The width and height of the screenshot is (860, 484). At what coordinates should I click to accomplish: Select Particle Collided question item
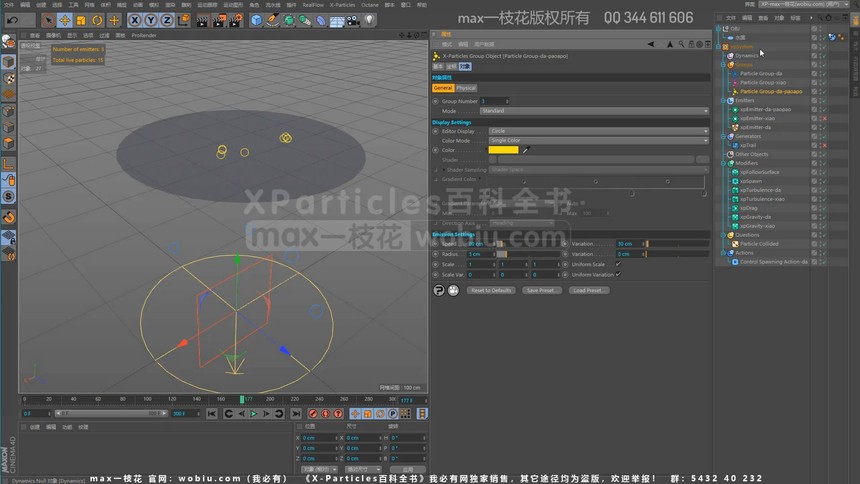759,244
